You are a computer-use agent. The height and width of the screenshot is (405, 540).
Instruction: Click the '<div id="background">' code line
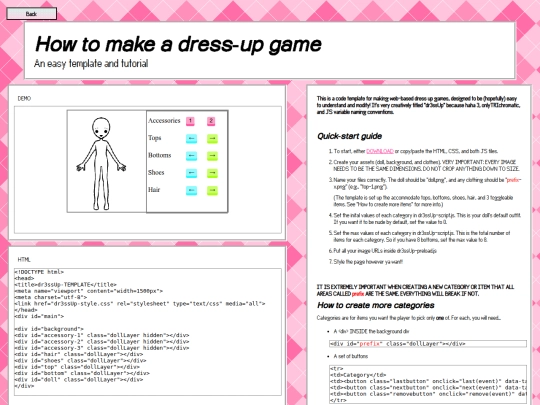tap(49, 329)
